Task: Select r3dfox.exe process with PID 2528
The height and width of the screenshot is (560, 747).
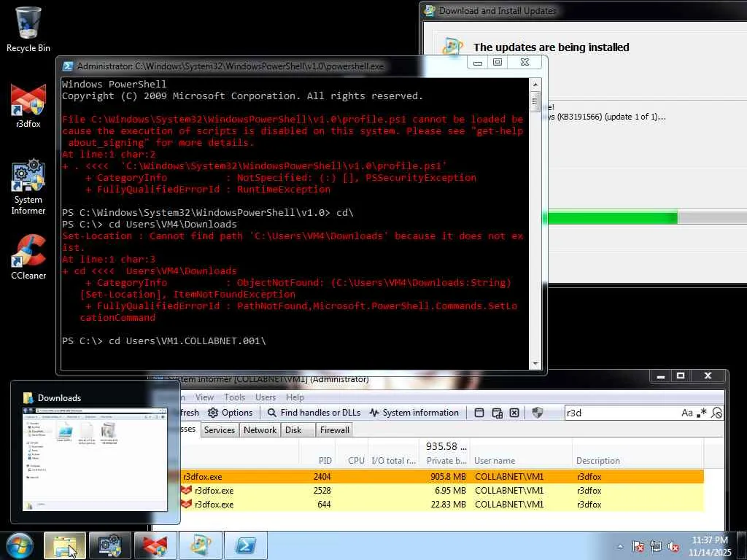Action: click(442, 491)
